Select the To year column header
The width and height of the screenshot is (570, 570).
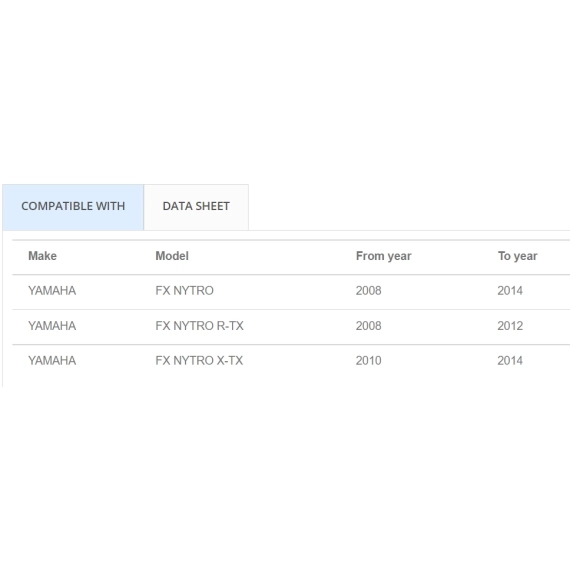(517, 256)
